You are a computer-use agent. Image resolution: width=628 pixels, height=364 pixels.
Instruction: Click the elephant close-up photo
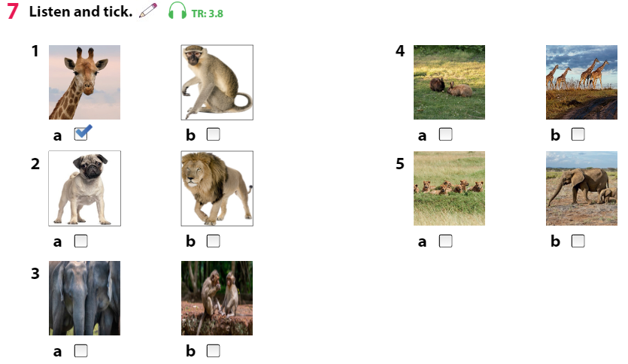point(84,298)
